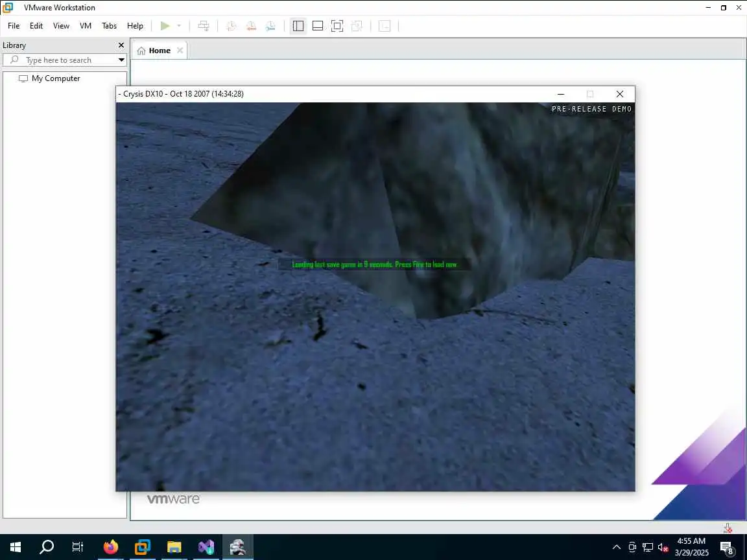
Task: Open the Tabs menu
Action: click(x=109, y=26)
